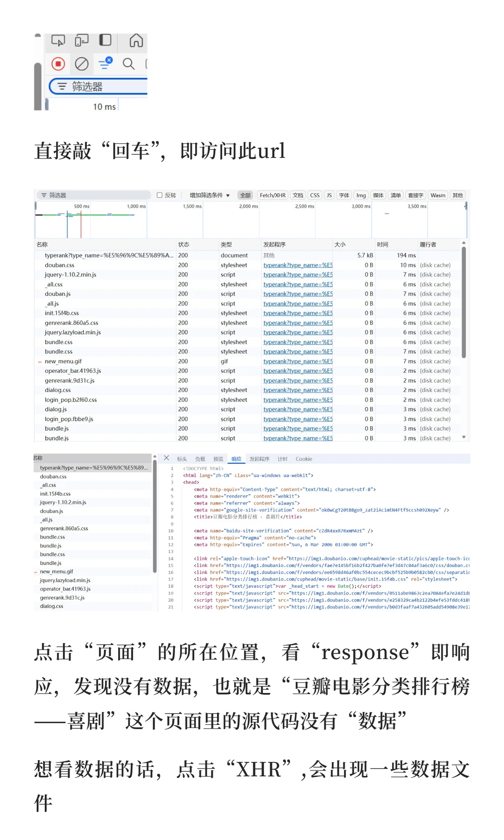The image size is (504, 840).
Task: Sort by the 履行者 column header
Action: (x=439, y=244)
